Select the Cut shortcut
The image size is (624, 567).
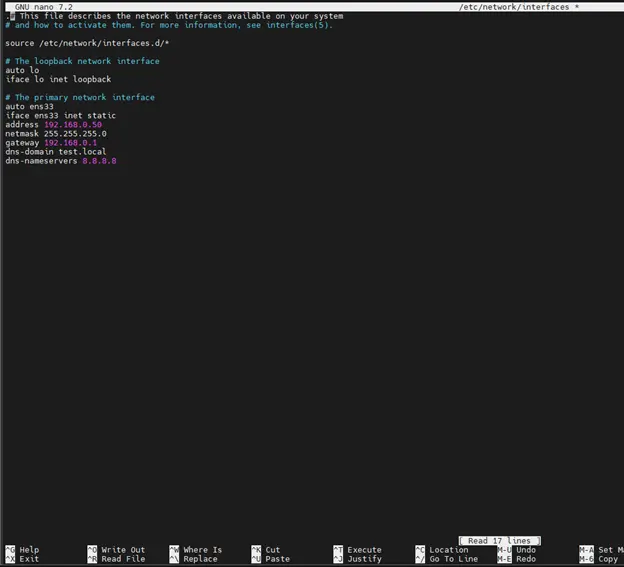(273, 550)
